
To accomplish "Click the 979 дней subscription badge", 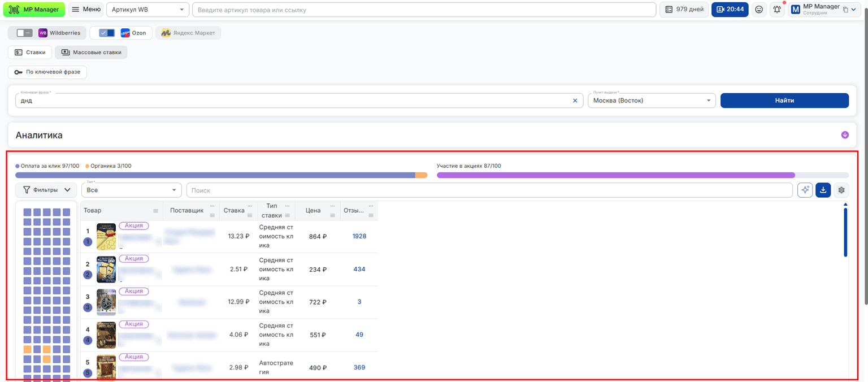I will [684, 10].
